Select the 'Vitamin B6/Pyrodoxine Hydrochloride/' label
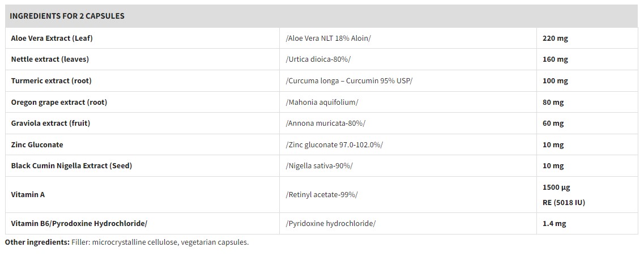Screen dimensions: 644x260 [x=79, y=223]
